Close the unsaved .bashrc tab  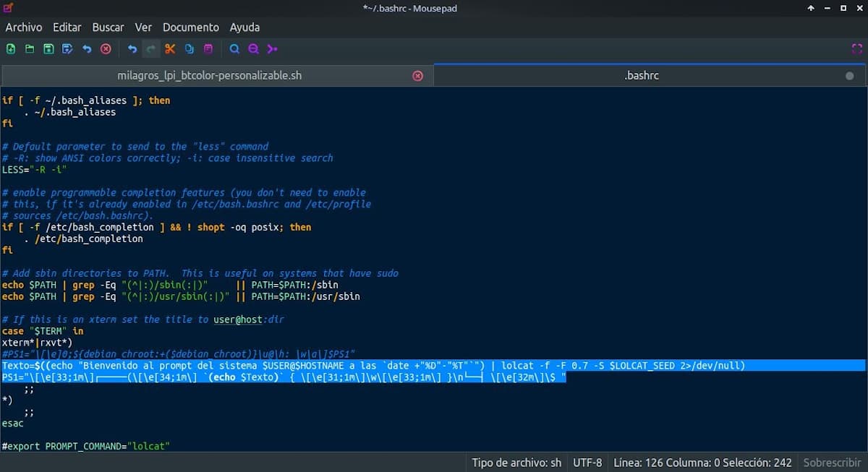click(x=849, y=75)
